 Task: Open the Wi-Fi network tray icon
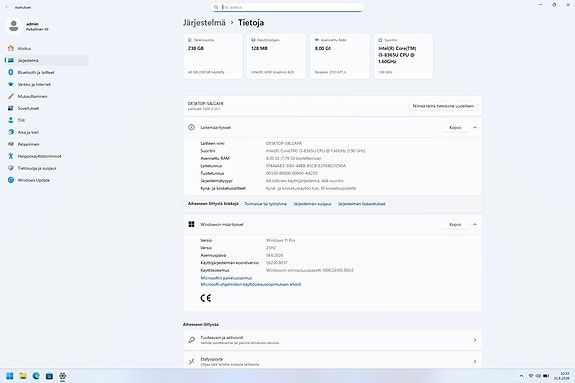click(x=531, y=376)
